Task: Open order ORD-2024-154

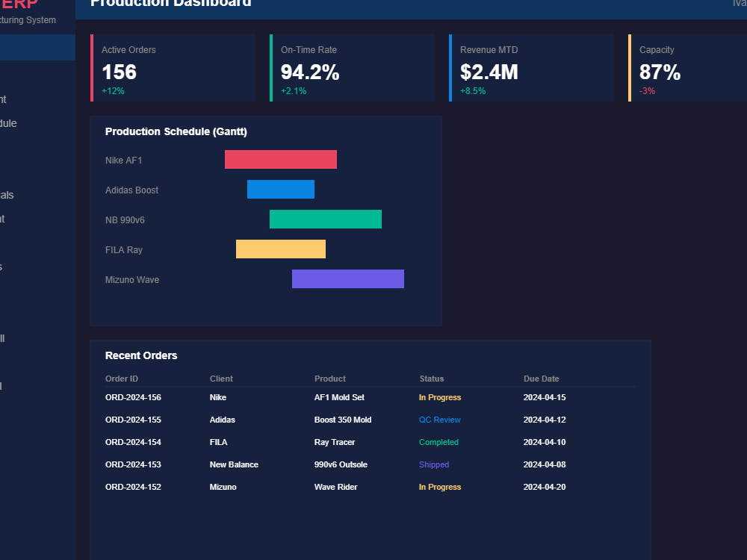Action: point(133,442)
